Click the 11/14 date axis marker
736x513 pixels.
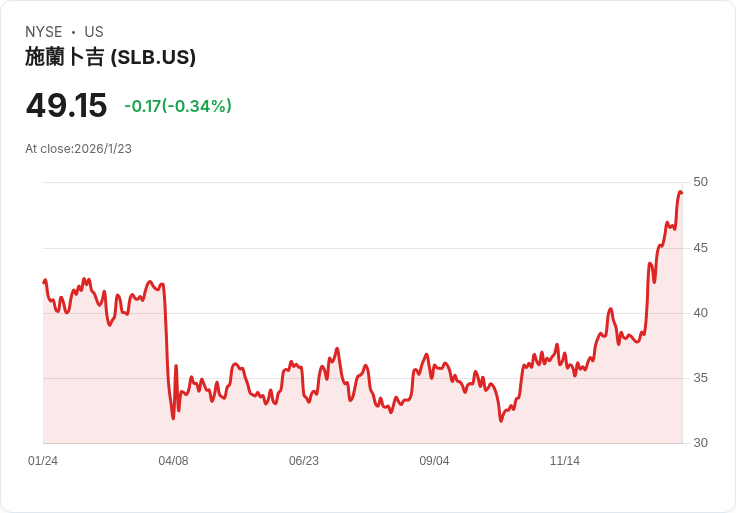click(x=565, y=461)
